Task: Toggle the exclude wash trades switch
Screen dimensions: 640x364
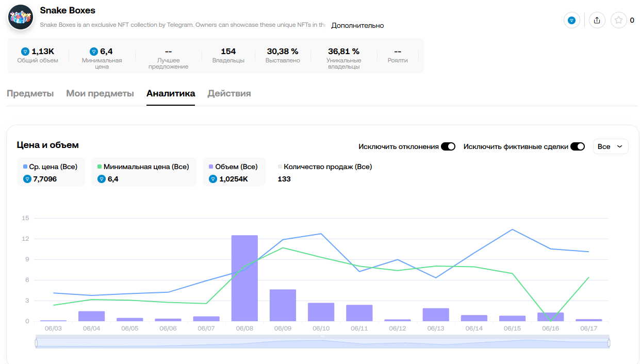Action: (x=578, y=146)
